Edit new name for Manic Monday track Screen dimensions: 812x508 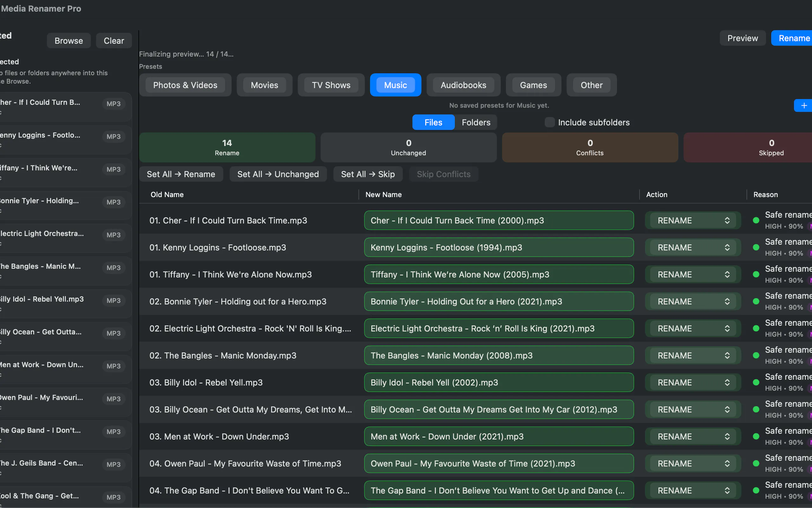coord(499,356)
